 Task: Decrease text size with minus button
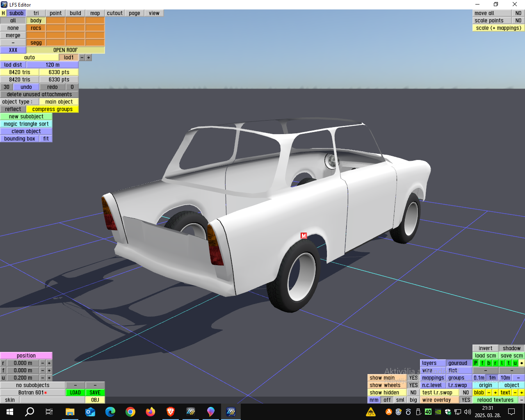(515, 393)
